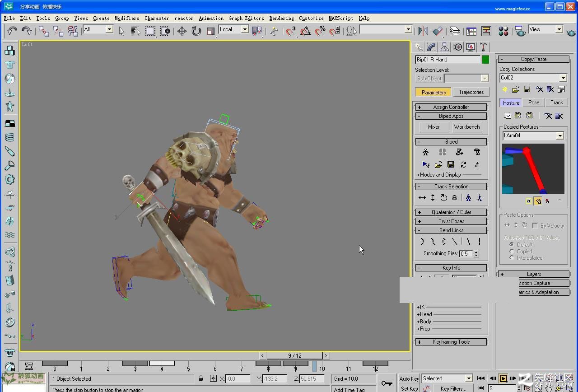Activate the Select and Rotate tool
The width and height of the screenshot is (578, 392).
[x=196, y=31]
